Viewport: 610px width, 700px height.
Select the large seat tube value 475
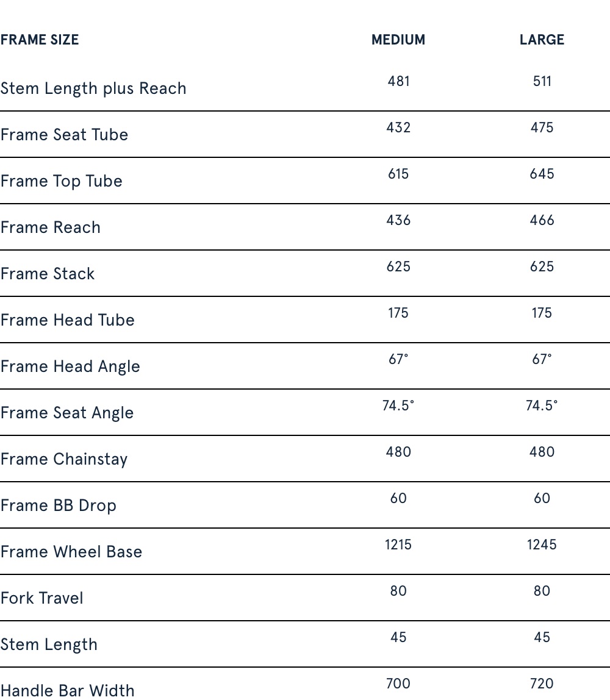pyautogui.click(x=542, y=127)
